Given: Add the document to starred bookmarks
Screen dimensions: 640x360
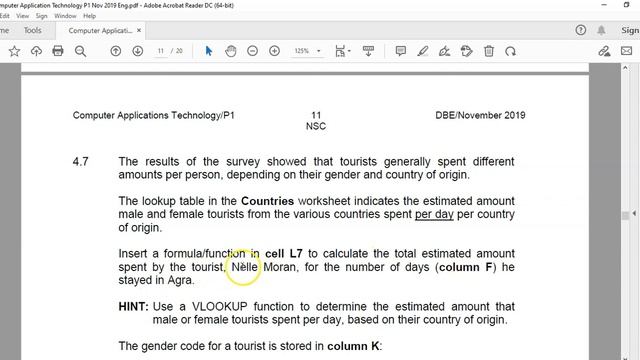Looking at the screenshot, I should 14,51.
